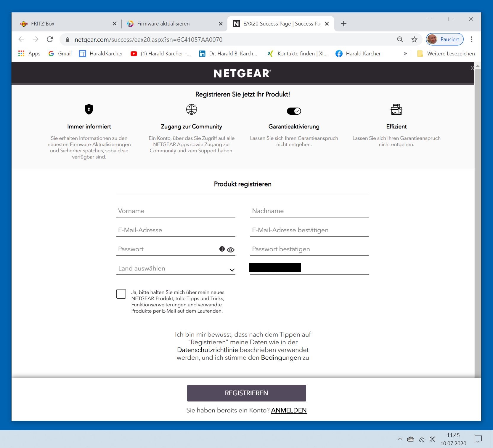Open the volume speaker tray icon

point(432,439)
